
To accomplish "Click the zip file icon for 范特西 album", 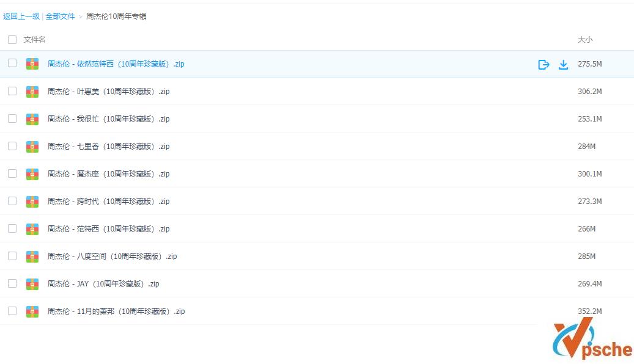I will [x=32, y=228].
